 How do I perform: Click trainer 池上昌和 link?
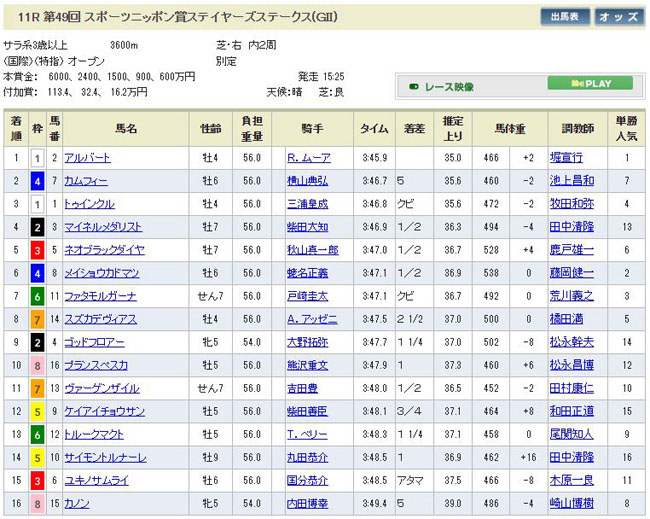571,181
